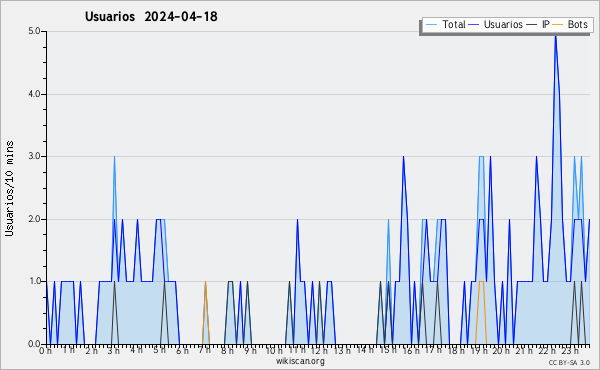Click the x-axis label '3 h'
600x370 pixels.
pyautogui.click(x=114, y=351)
